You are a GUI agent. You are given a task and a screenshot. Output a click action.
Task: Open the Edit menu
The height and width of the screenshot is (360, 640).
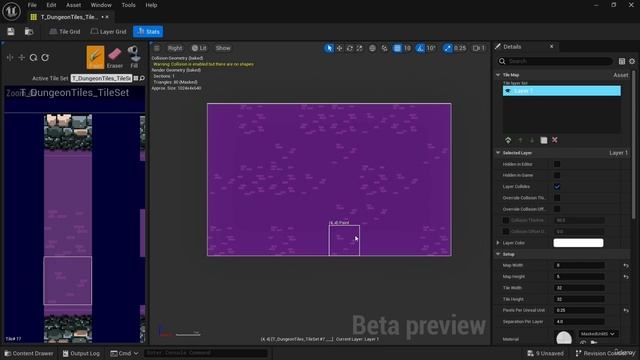[x=51, y=5]
